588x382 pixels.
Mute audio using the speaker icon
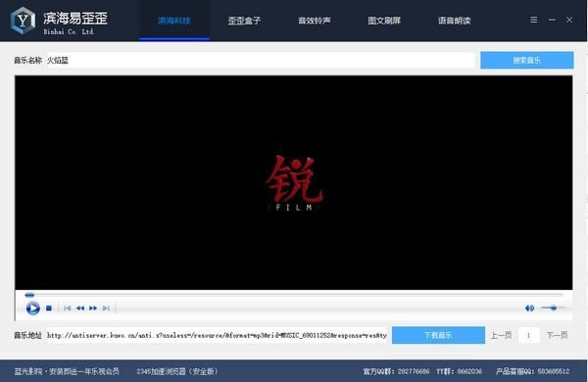coord(529,309)
